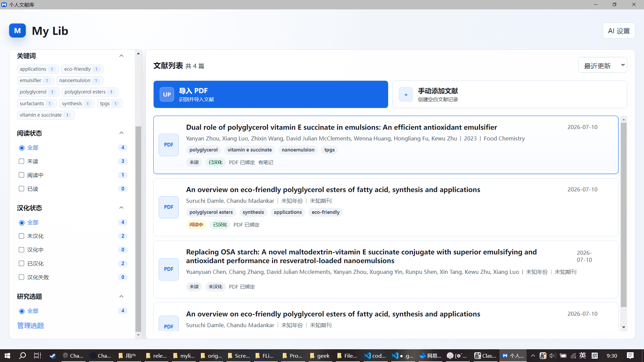
Task: Open Replacing OSA starch paper title
Action: pos(361,256)
